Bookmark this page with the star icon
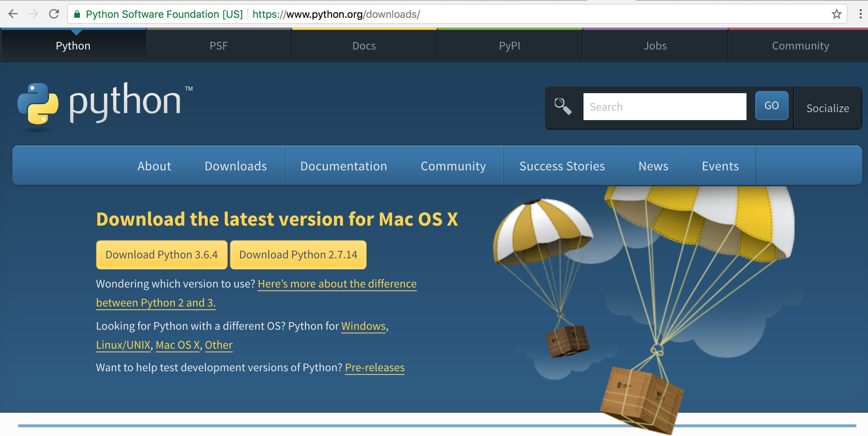 (836, 14)
